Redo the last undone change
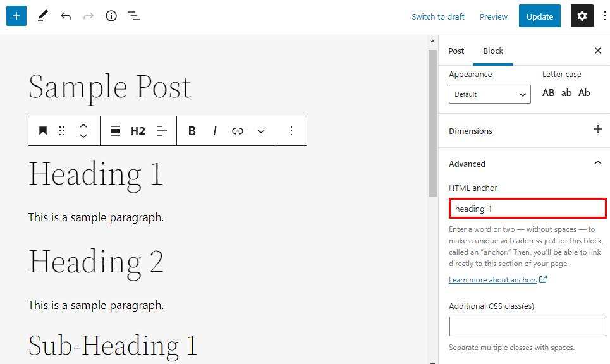This screenshot has height=364, width=610. click(x=88, y=16)
